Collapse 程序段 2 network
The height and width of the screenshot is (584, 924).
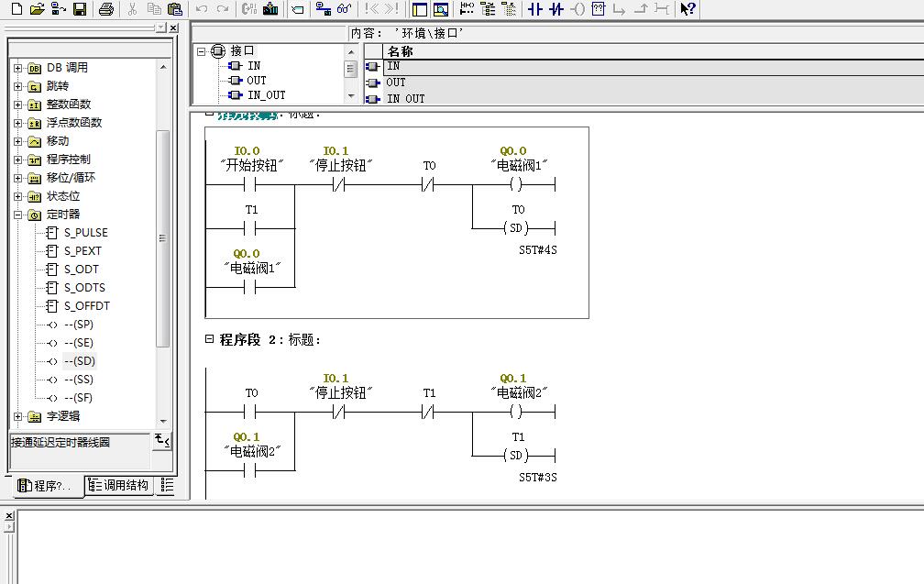click(209, 339)
